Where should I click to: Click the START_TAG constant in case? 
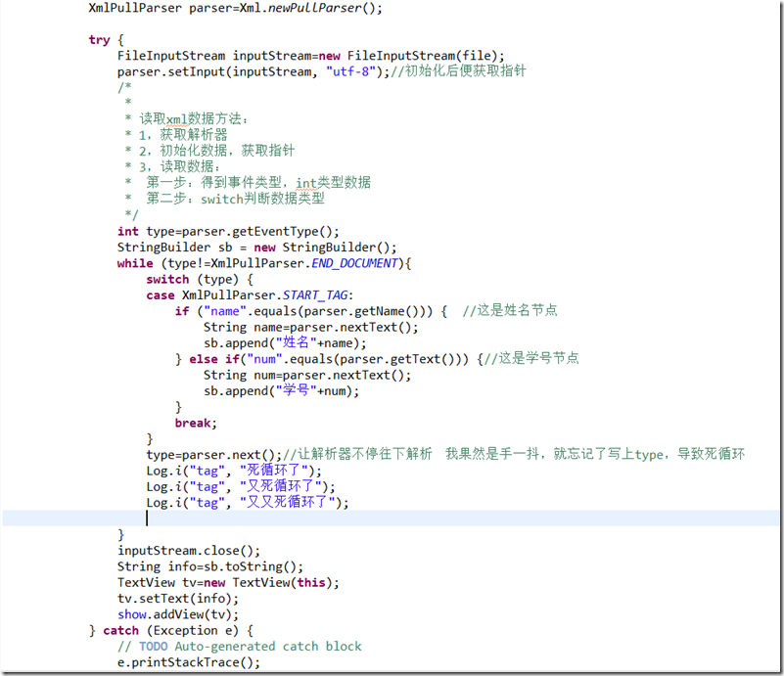pyautogui.click(x=322, y=294)
